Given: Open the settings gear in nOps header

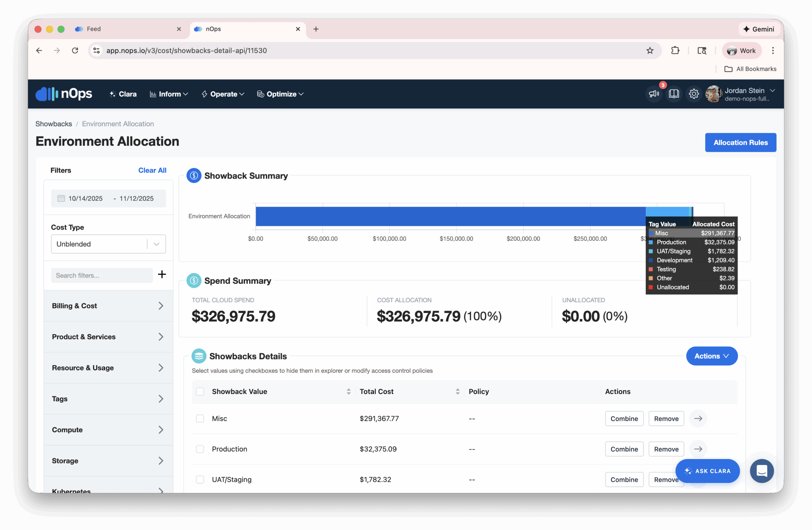Looking at the screenshot, I should (x=694, y=94).
